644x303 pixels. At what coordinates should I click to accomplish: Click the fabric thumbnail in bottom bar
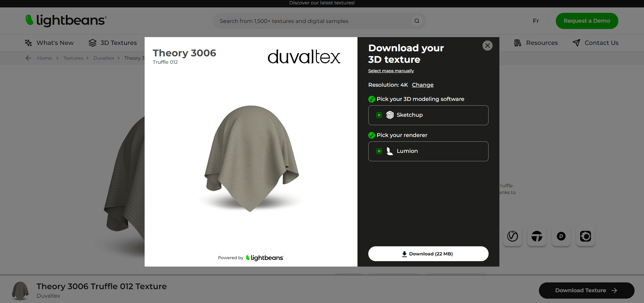(20, 291)
